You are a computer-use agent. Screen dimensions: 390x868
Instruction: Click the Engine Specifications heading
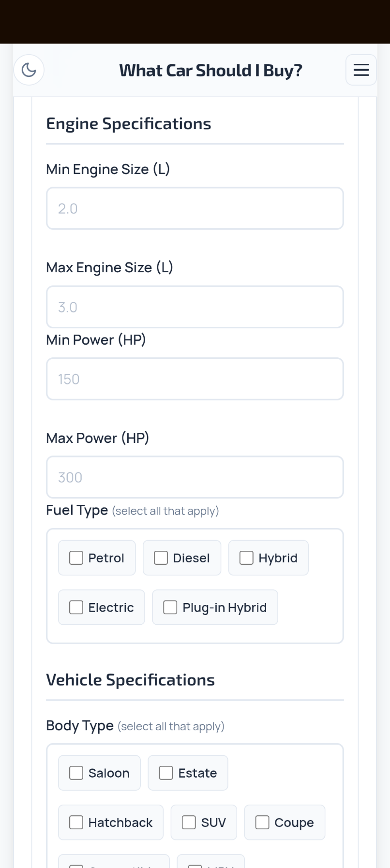[x=128, y=123]
